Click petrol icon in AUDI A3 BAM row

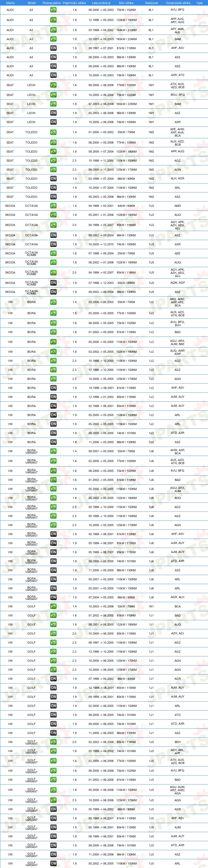[x=53, y=39]
